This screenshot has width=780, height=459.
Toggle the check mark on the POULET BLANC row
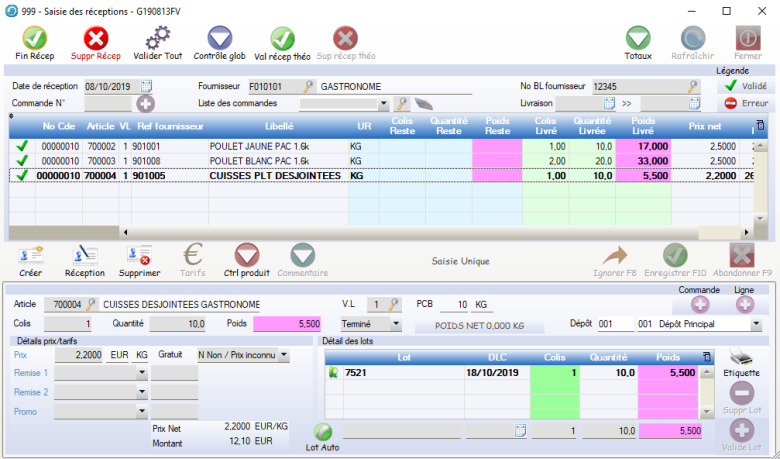[22, 160]
